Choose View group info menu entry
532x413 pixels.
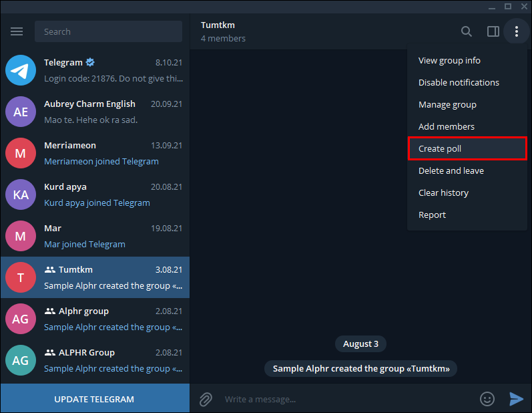[x=467, y=60]
